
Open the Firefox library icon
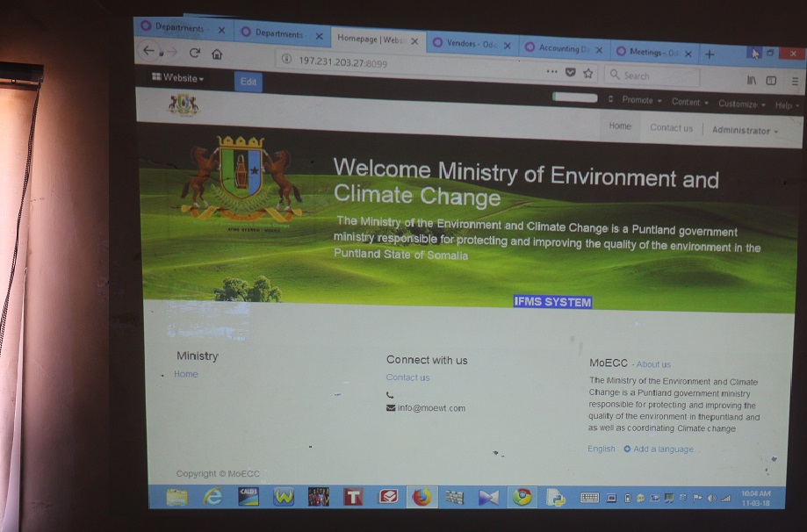(752, 80)
